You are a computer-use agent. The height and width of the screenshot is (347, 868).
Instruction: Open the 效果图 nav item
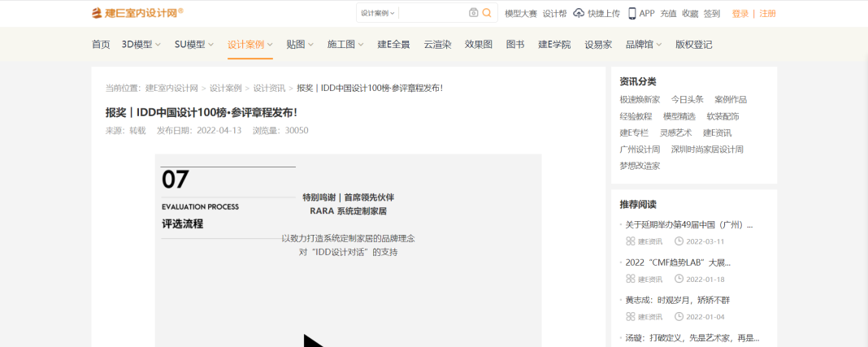(x=478, y=45)
